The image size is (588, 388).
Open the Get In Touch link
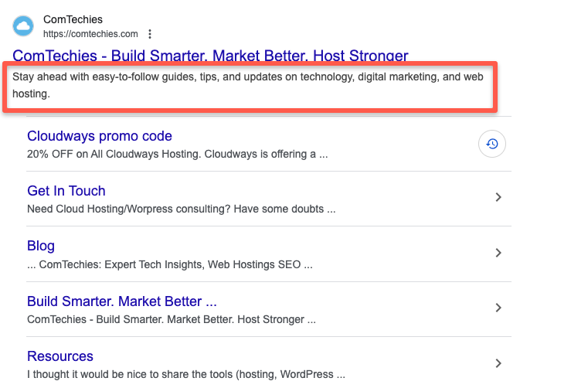(x=66, y=191)
